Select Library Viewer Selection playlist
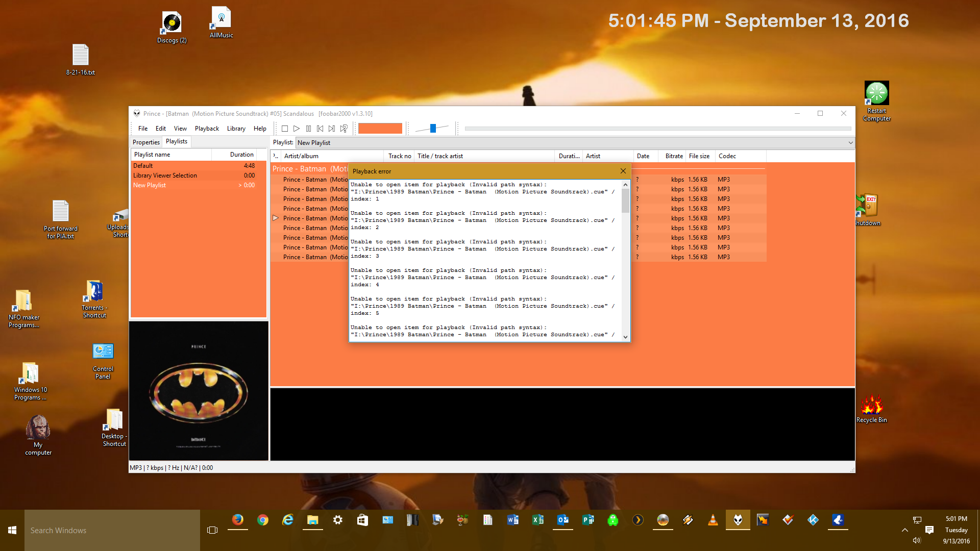980x551 pixels. (x=199, y=176)
